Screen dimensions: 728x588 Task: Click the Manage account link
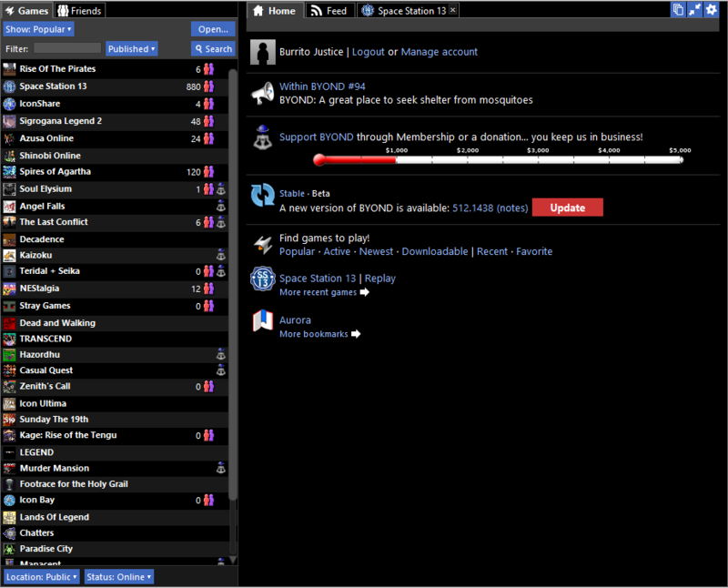click(439, 52)
